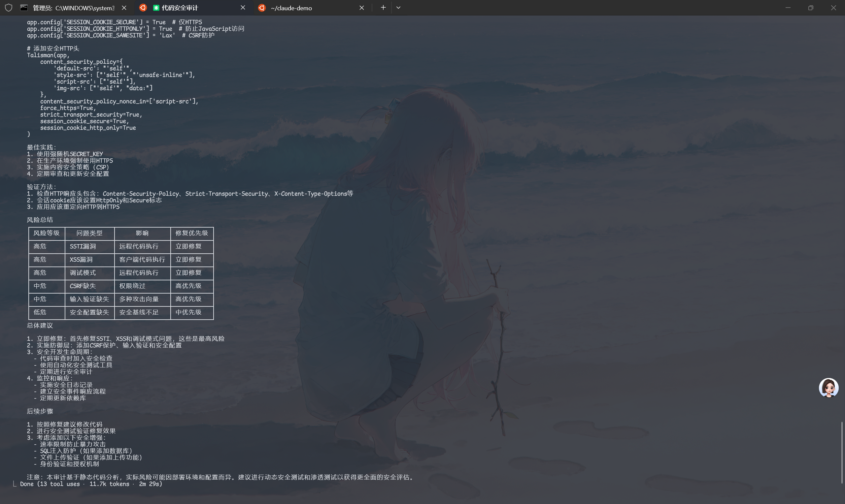Restore down the terminal window

[810, 8]
